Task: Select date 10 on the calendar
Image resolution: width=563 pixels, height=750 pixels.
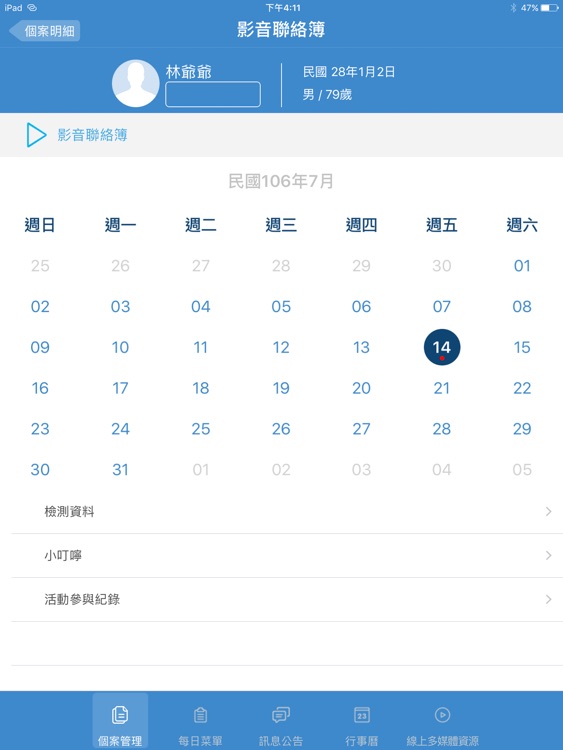Action: tap(121, 347)
